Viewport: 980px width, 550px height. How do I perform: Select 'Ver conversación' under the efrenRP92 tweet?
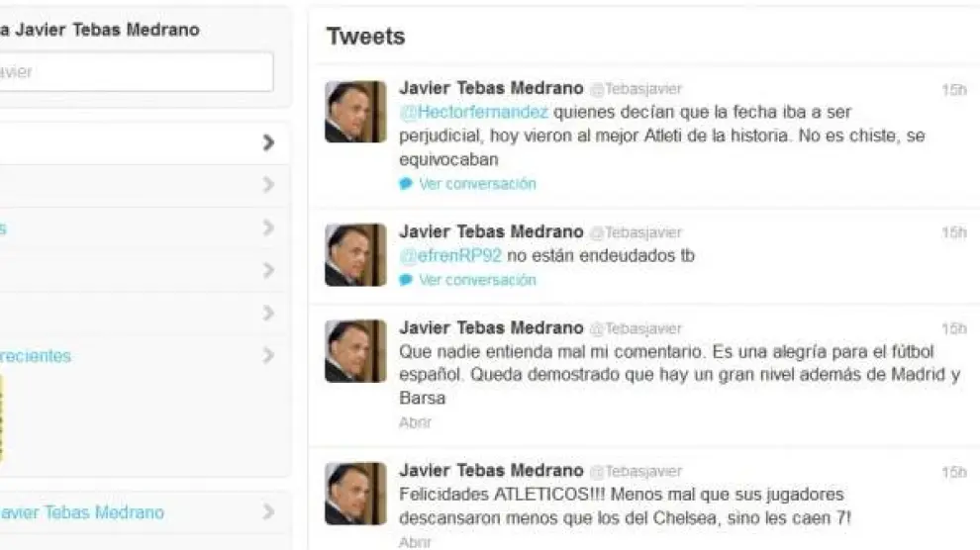tap(477, 280)
